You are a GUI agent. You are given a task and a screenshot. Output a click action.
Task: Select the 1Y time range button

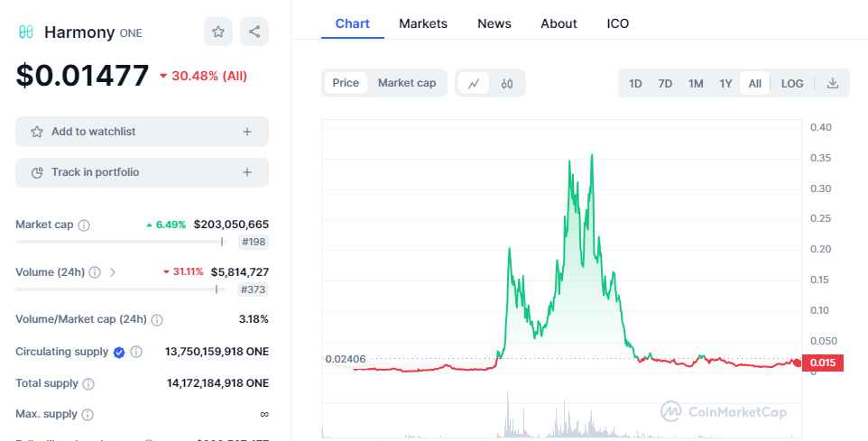pos(725,83)
